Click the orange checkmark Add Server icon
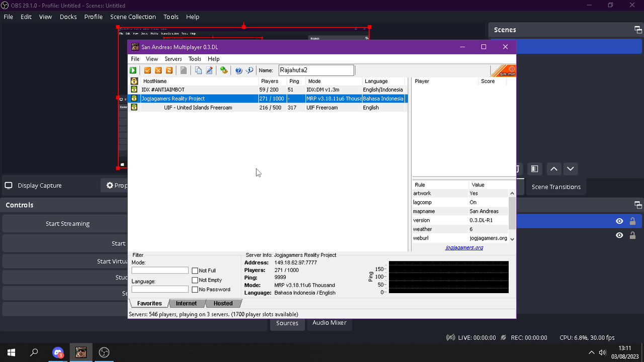 [147, 70]
